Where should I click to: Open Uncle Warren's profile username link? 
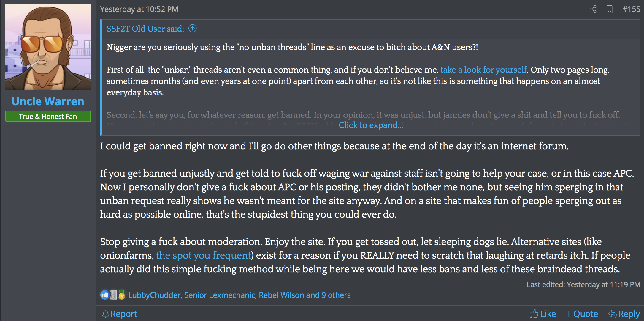(48, 101)
